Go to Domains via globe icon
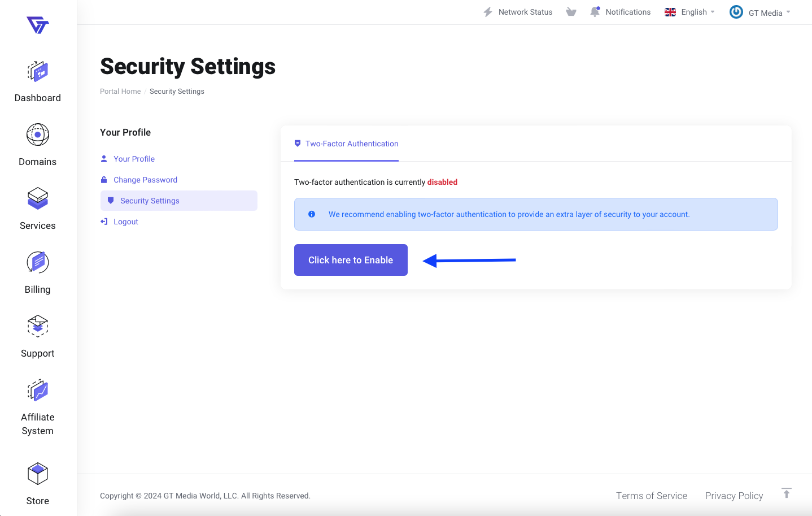This screenshot has width=812, height=516. coord(38,135)
